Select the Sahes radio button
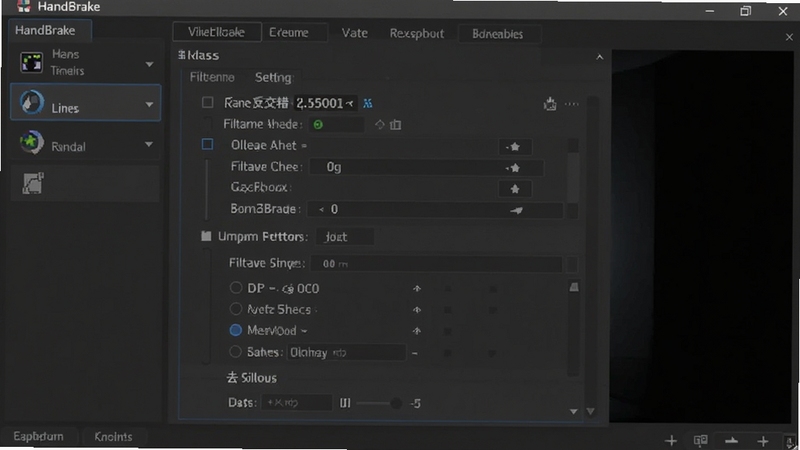 pos(235,352)
